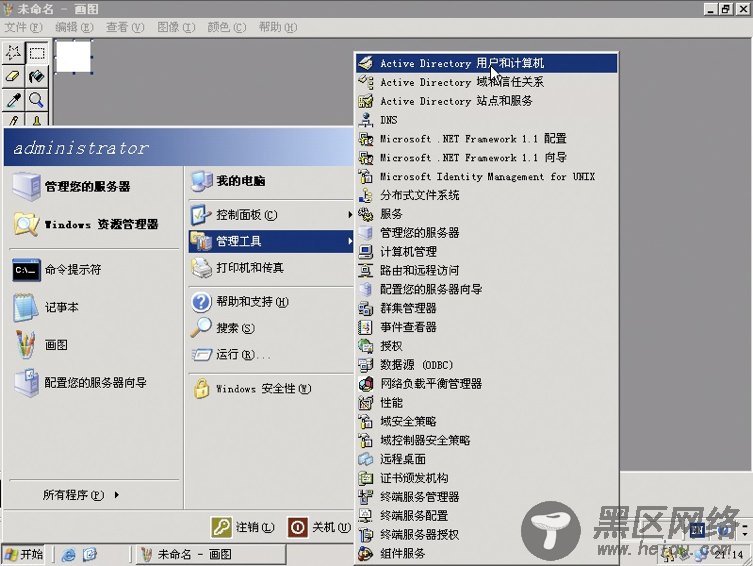Viewport: 753px width, 566px height.
Task: Expand 管理工具 submenu
Action: [271, 241]
